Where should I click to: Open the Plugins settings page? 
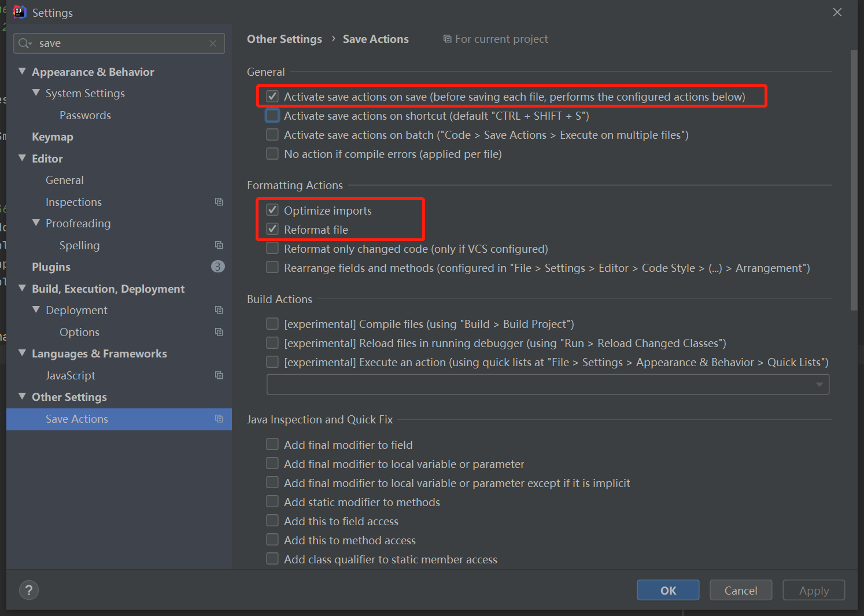coord(51,267)
